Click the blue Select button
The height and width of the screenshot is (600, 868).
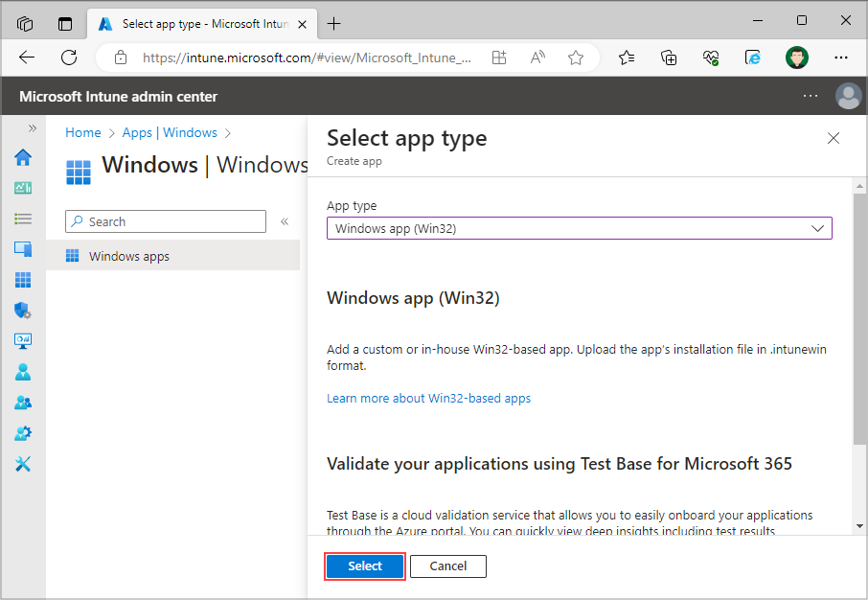(x=365, y=566)
